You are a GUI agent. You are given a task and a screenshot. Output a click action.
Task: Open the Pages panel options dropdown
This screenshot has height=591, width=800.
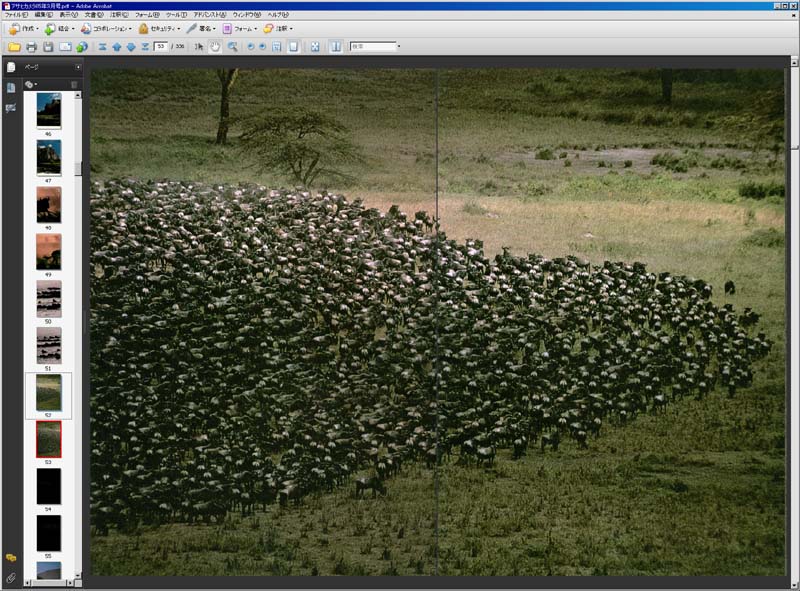(x=31, y=84)
